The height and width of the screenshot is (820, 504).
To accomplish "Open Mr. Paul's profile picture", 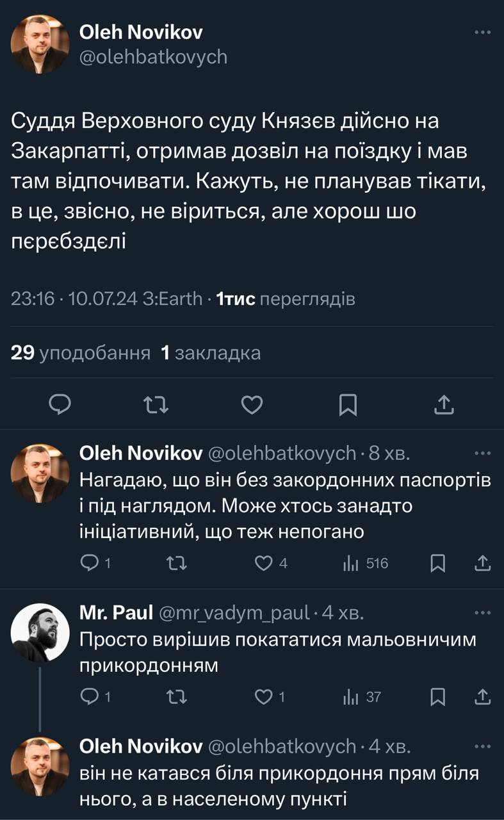I will pos(40,632).
